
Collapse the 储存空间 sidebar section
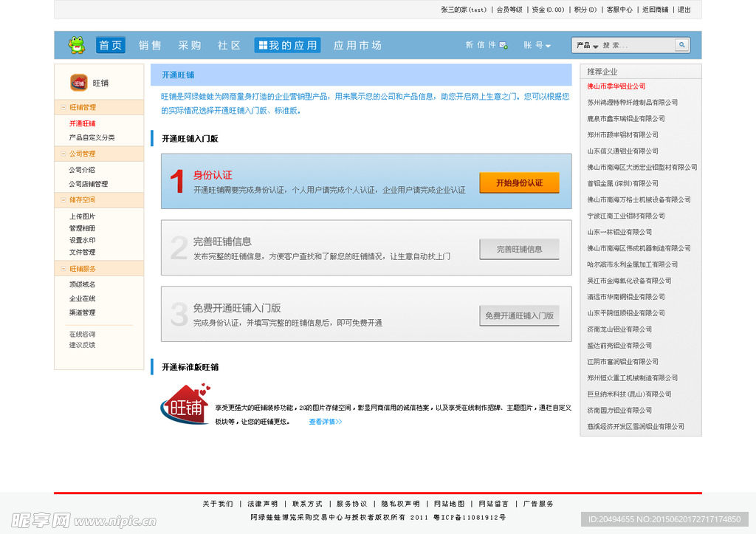pyautogui.click(x=63, y=200)
